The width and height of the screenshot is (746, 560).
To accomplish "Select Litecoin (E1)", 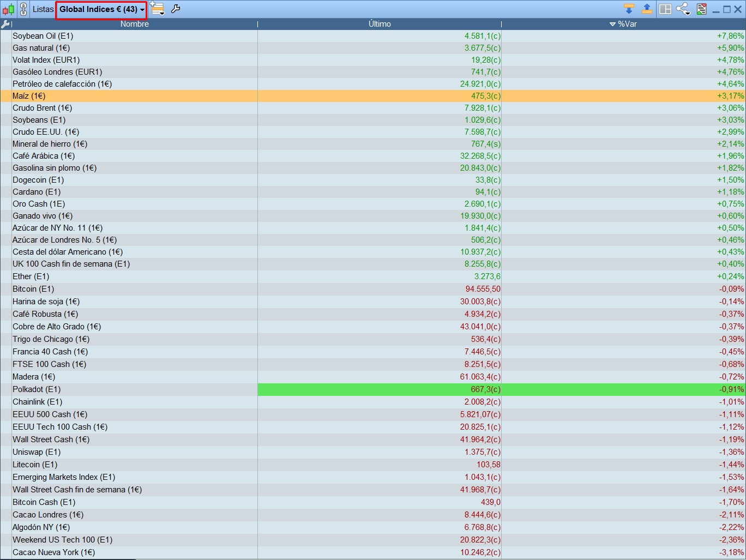I will 35,465.
